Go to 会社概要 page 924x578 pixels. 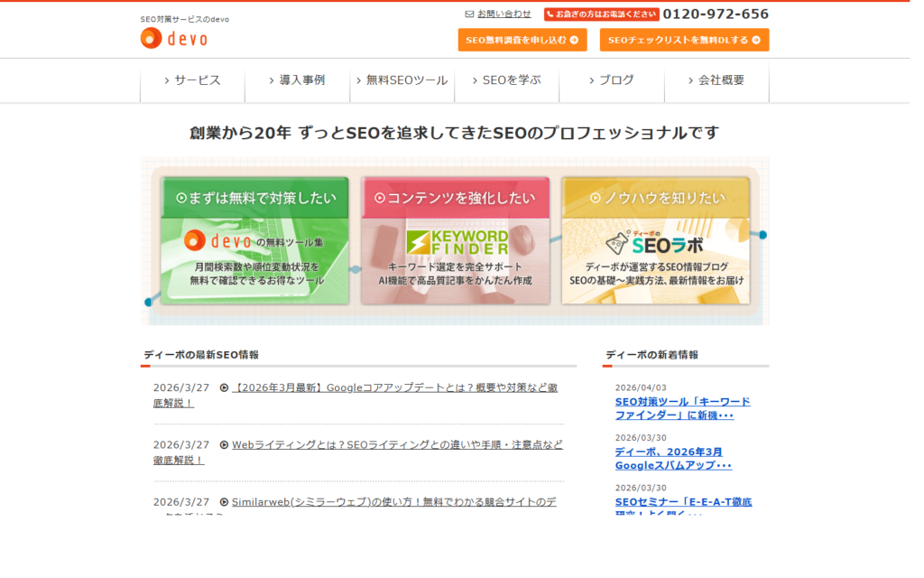tap(716, 80)
